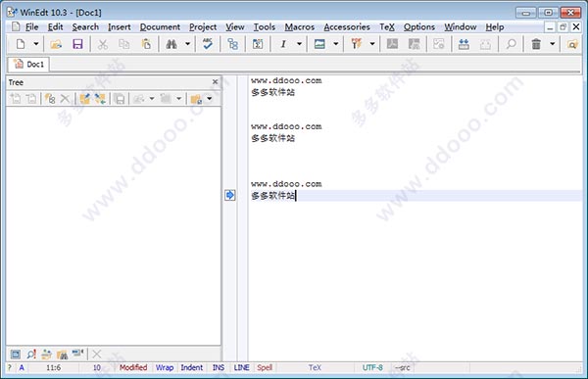588x379 pixels.
Task: Click the Copy icon in the toolbar
Action: coord(123,44)
